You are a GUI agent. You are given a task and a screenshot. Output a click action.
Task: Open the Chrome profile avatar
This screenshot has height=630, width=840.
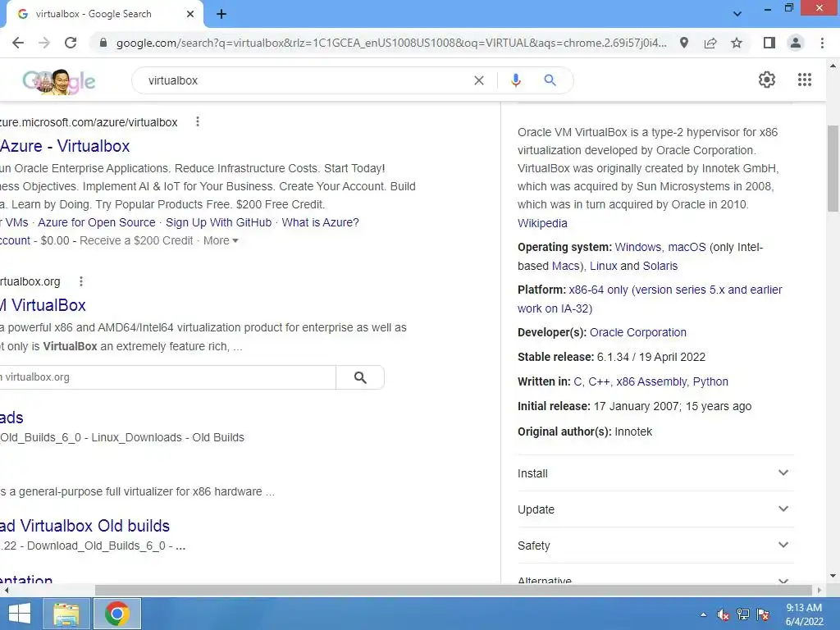(796, 43)
